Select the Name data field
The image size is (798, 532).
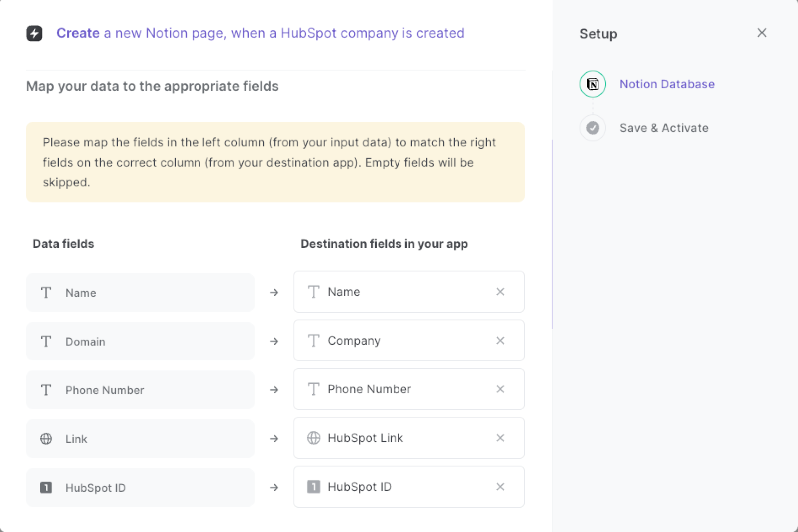(140, 293)
